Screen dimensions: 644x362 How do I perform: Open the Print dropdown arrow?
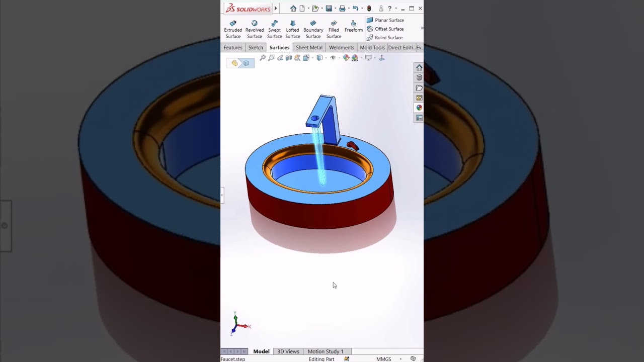pyautogui.click(x=349, y=9)
